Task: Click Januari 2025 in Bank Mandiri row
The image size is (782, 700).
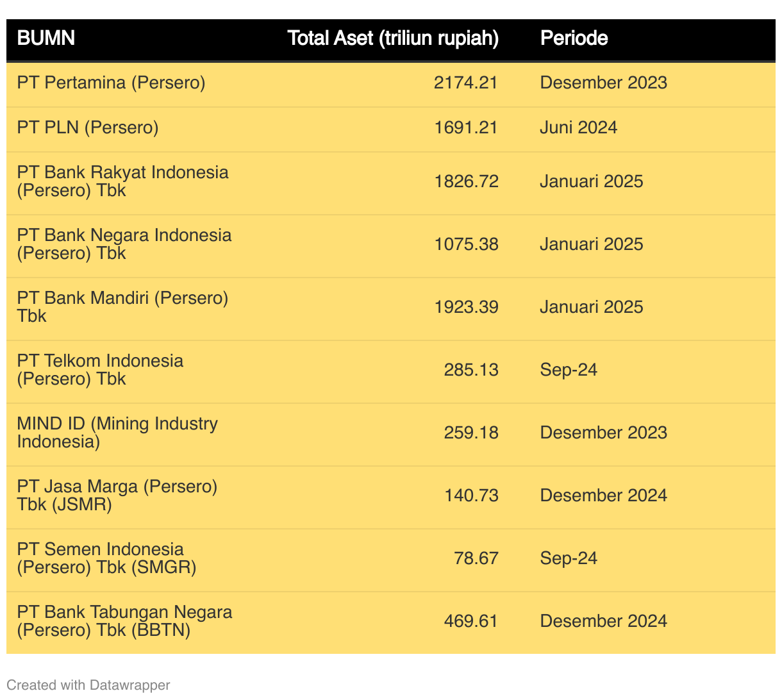Action: point(592,307)
